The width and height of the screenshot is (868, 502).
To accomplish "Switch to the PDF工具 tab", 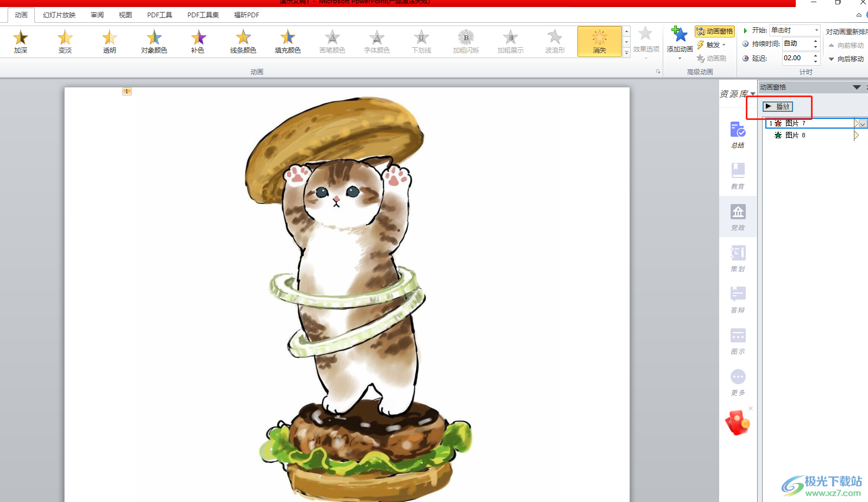I will tap(159, 15).
